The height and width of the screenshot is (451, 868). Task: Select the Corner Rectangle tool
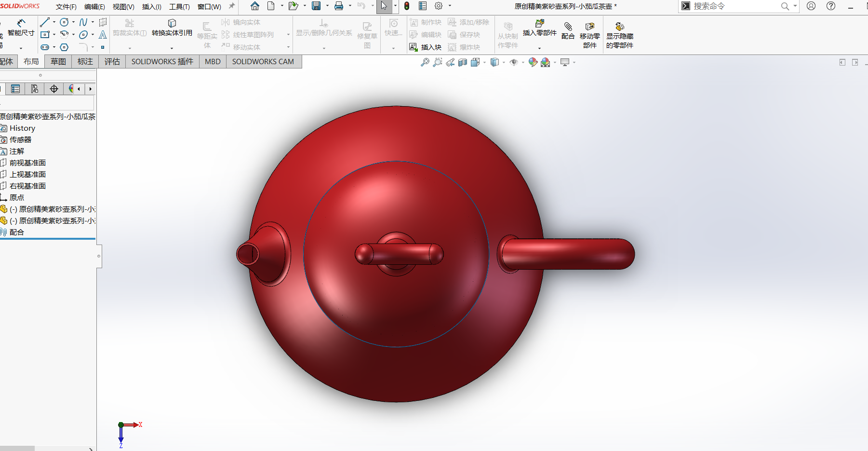(45, 35)
